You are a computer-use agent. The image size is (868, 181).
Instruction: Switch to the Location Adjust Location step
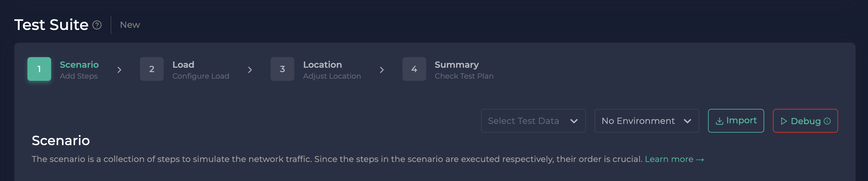click(x=331, y=70)
